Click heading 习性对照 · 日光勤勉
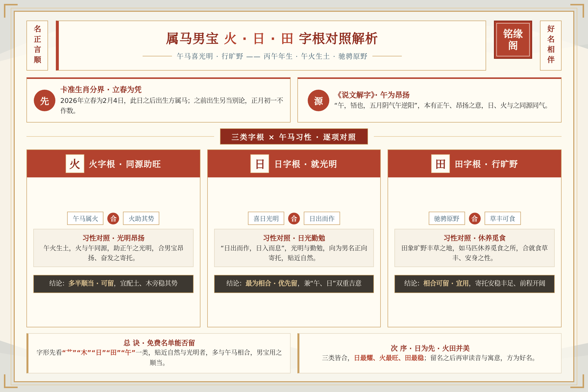Viewport: 588px width, 392px height. [294, 238]
